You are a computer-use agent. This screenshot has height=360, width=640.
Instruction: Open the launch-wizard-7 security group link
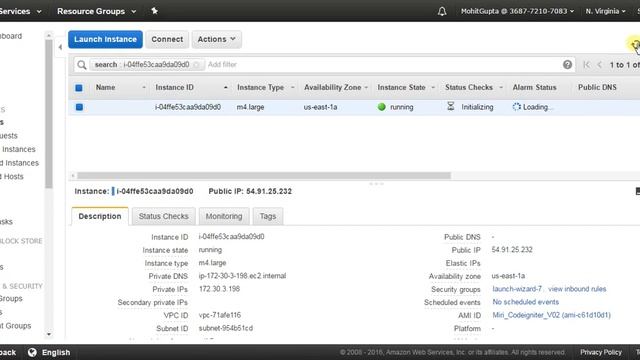point(517,289)
